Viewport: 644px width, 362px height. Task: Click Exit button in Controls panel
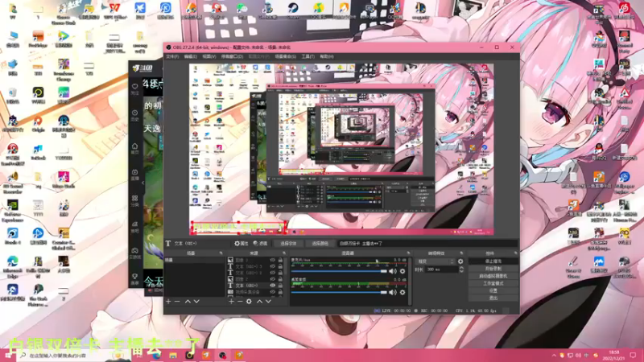coord(493,298)
